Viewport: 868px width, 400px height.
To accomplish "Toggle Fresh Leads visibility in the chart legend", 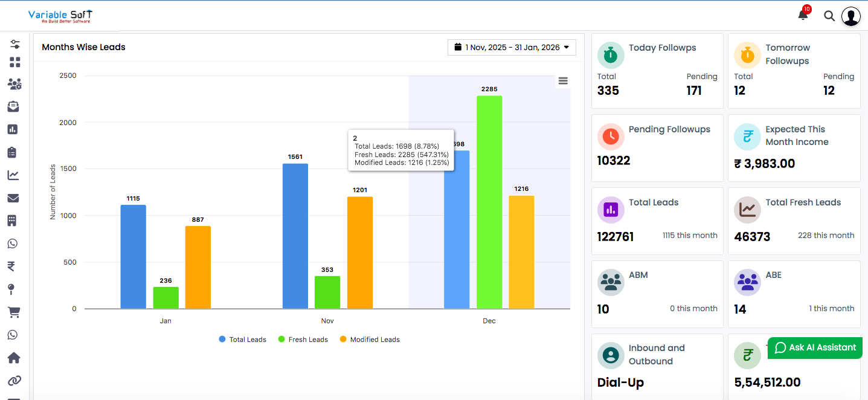I will click(303, 339).
